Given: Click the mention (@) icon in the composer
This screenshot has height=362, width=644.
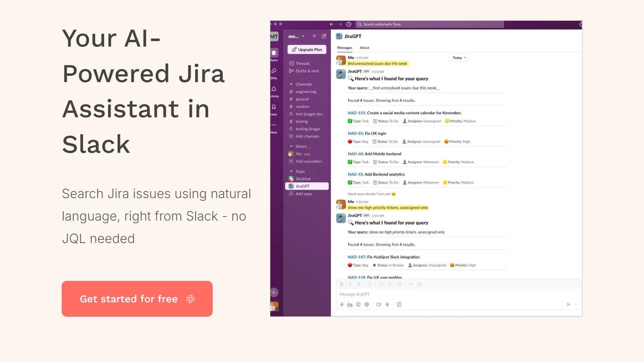Looking at the screenshot, I should pyautogui.click(x=367, y=304).
